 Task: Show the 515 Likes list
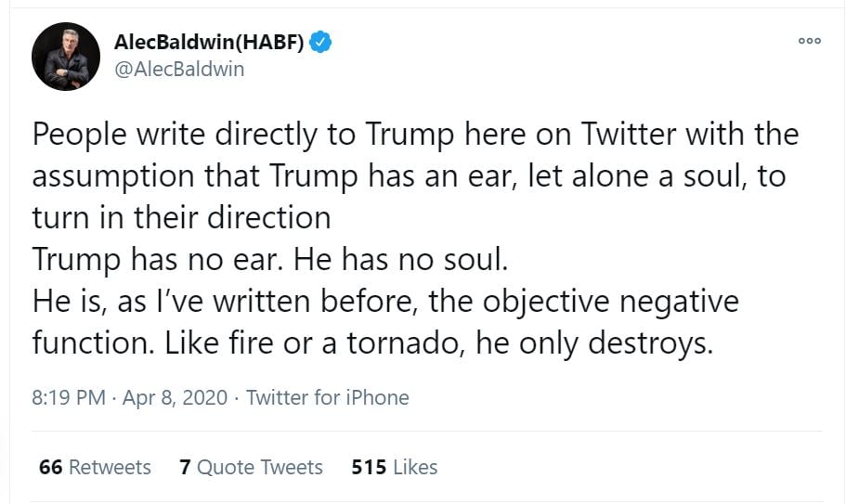[x=394, y=467]
